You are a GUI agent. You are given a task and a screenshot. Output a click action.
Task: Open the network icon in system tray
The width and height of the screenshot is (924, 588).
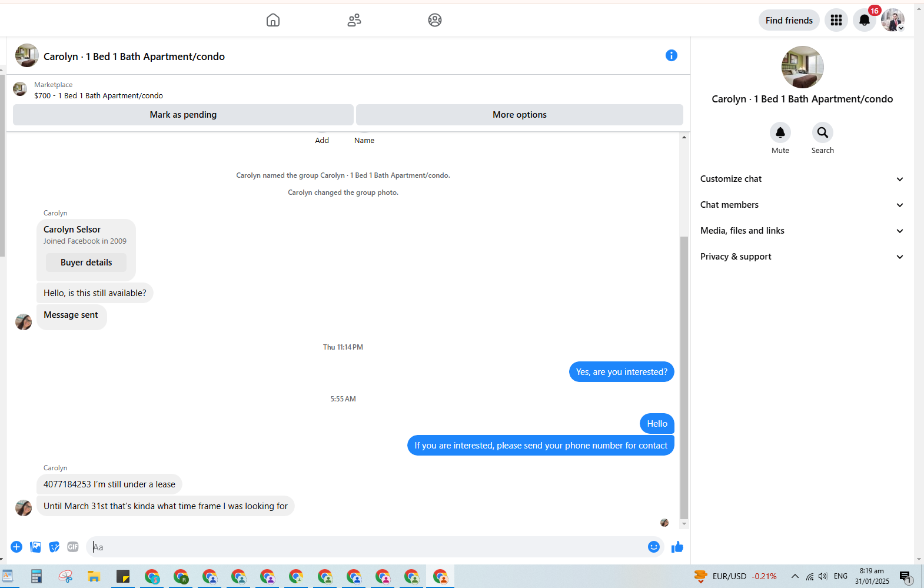[810, 577]
